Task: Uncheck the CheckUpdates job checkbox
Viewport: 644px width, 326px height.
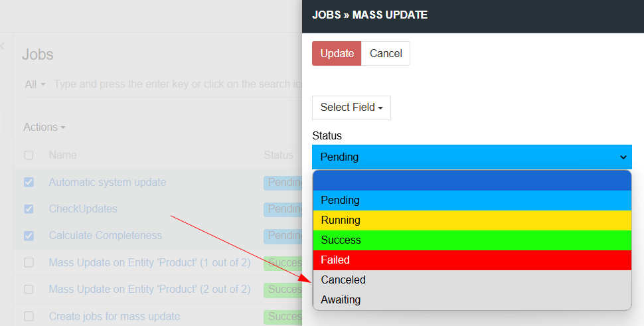Action: pyautogui.click(x=29, y=209)
